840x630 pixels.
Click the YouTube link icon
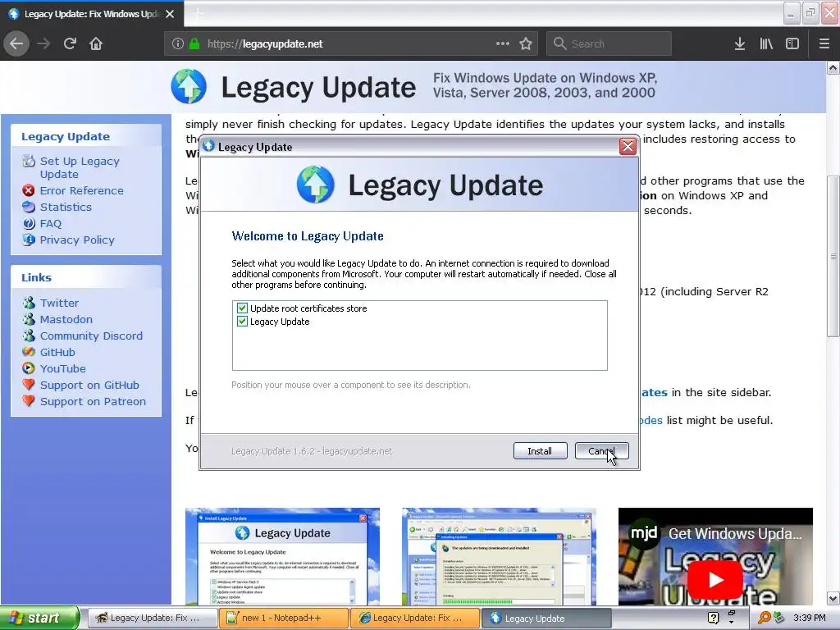pos(29,368)
